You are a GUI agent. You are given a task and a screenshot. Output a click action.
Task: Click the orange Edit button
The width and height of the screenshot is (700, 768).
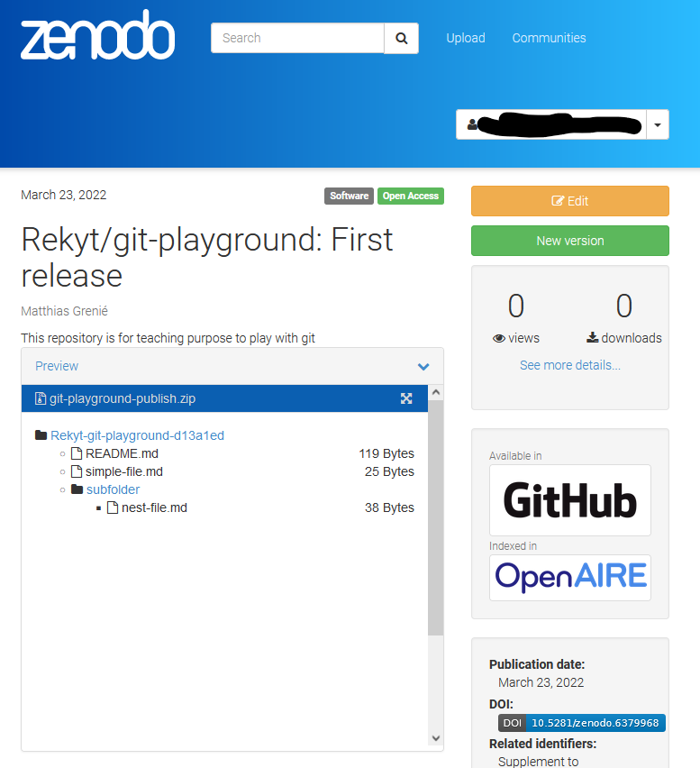[x=569, y=201]
